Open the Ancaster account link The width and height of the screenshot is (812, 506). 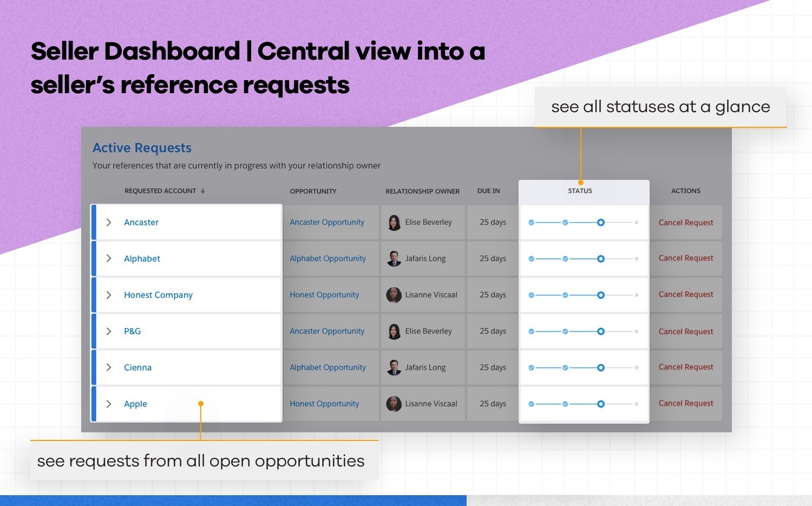pos(141,223)
